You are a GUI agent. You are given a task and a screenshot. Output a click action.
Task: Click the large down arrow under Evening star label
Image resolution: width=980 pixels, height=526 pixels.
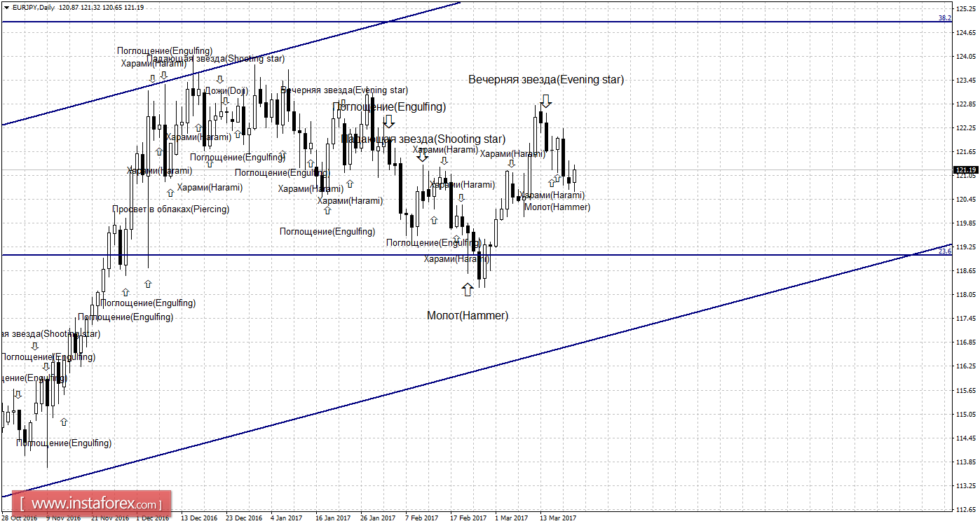coord(546,100)
